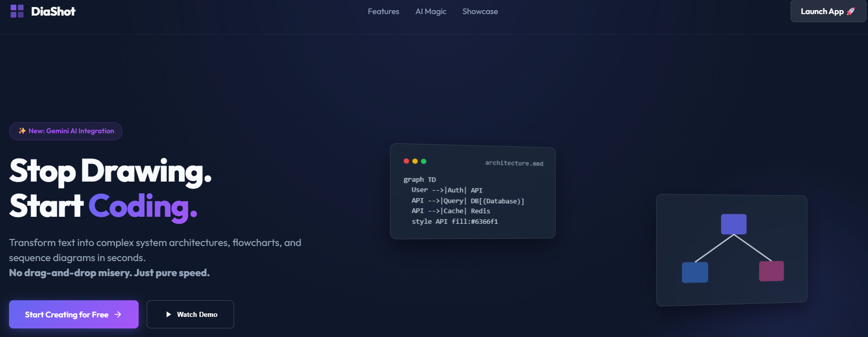Click the 'User -->|Auth| API' code line
Viewport: 868px width, 337px height.
[447, 190]
